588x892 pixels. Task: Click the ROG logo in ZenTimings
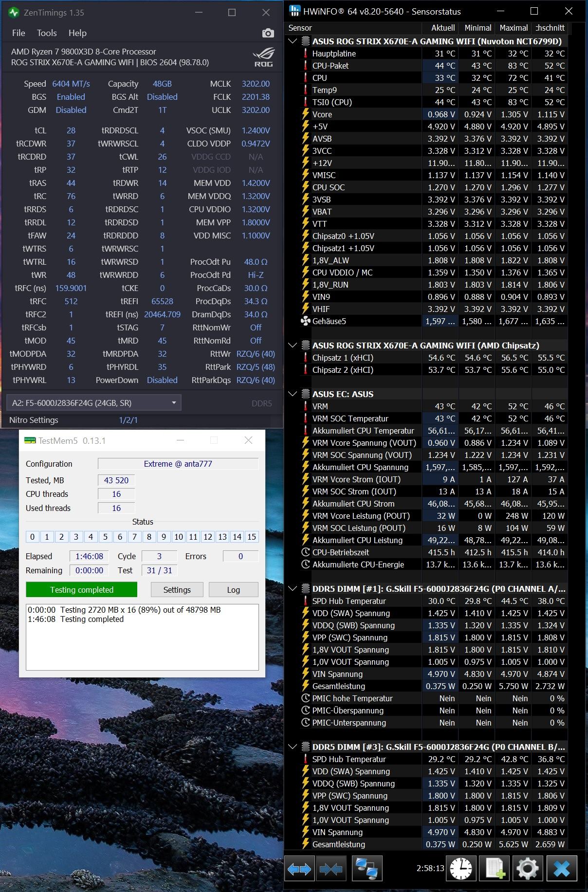point(263,57)
